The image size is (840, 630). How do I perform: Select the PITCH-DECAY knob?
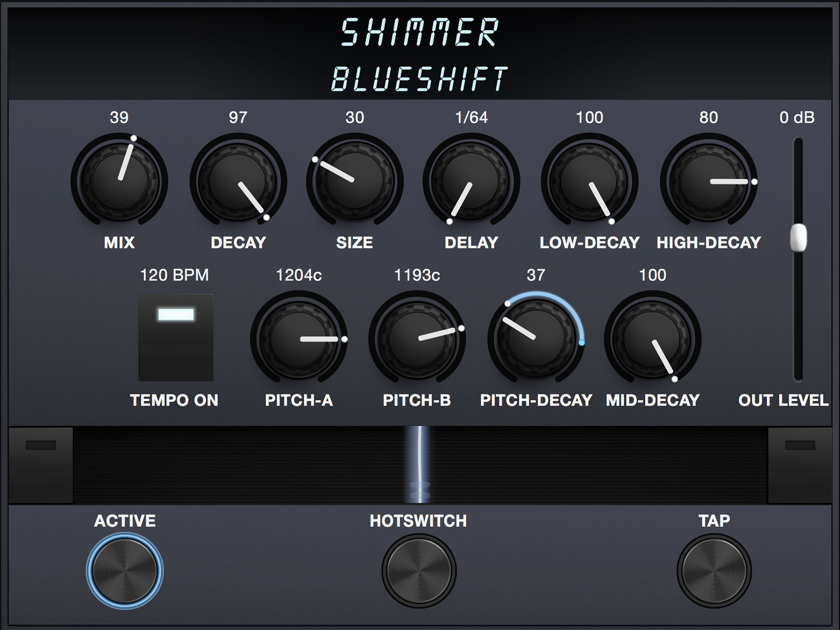pyautogui.click(x=536, y=339)
